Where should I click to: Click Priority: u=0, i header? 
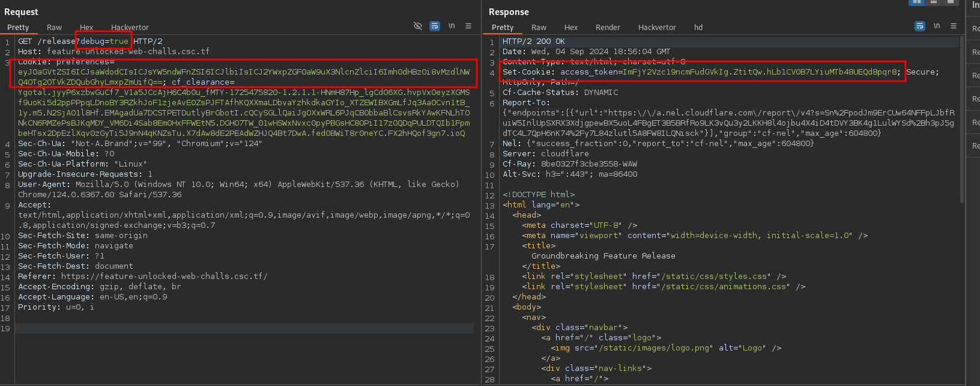coord(56,307)
